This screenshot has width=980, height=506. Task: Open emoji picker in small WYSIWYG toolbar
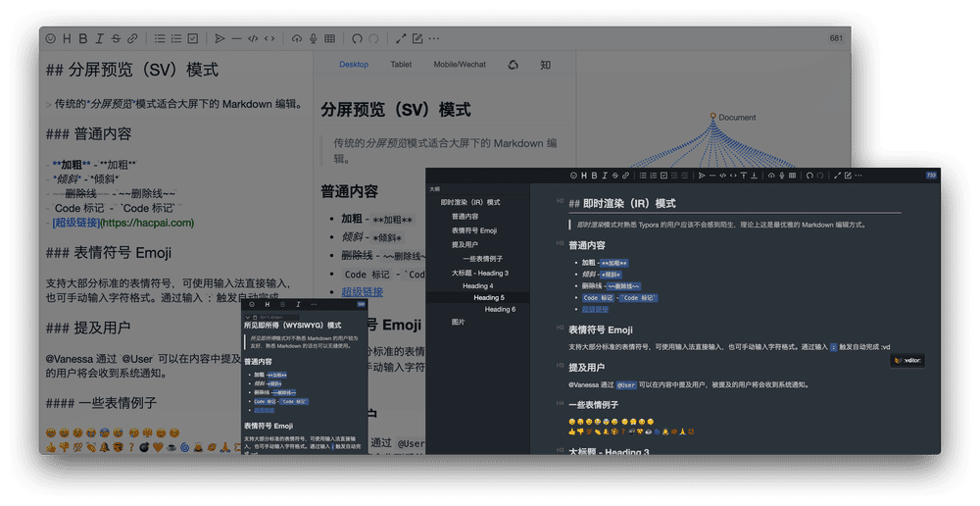[252, 305]
